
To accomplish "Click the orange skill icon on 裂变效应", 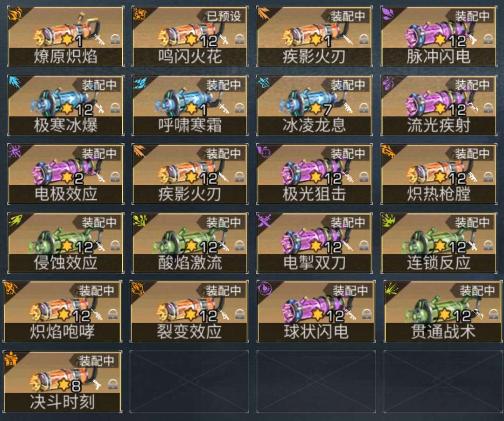I will (138, 288).
